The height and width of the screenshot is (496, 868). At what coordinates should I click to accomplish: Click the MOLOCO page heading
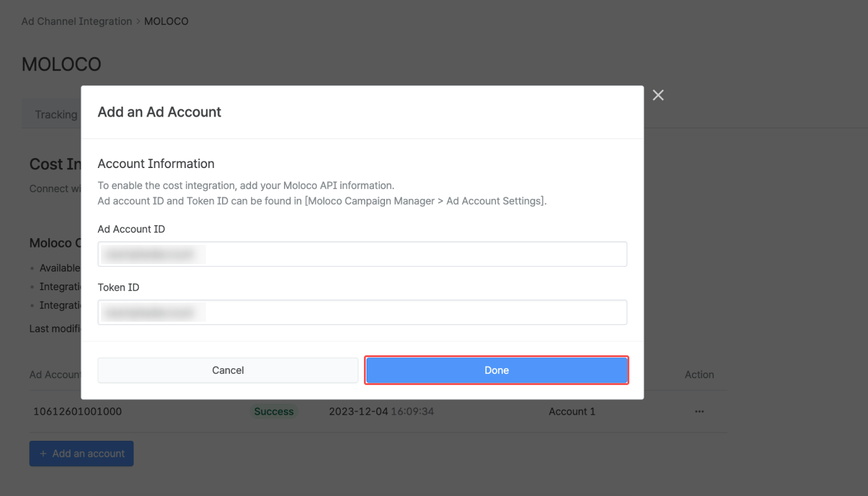(x=61, y=64)
